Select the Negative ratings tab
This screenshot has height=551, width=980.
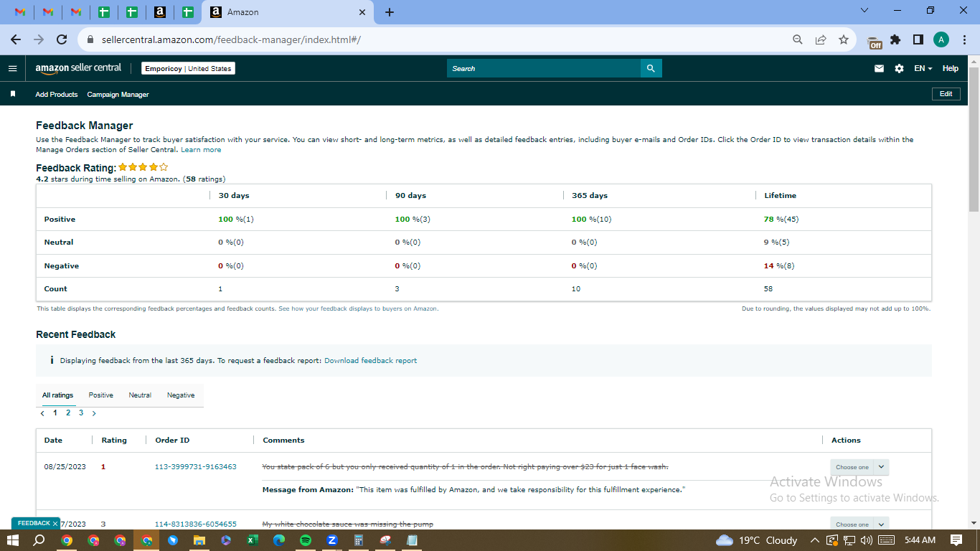[x=181, y=395]
